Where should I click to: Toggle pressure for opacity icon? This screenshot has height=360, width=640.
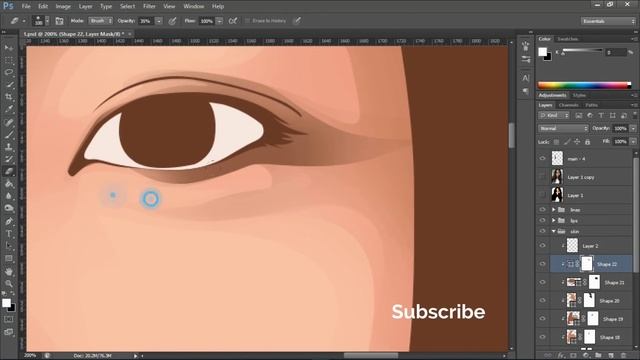coord(172,21)
